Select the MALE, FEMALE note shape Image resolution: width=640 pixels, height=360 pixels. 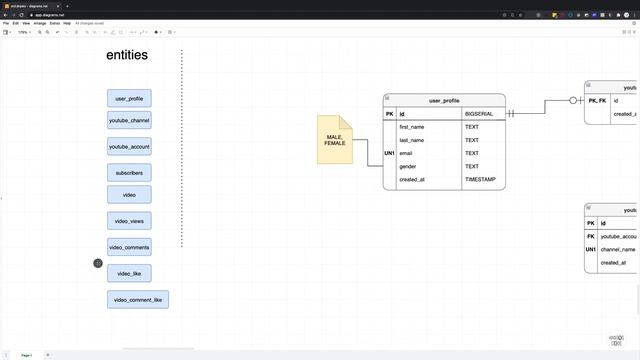point(335,140)
